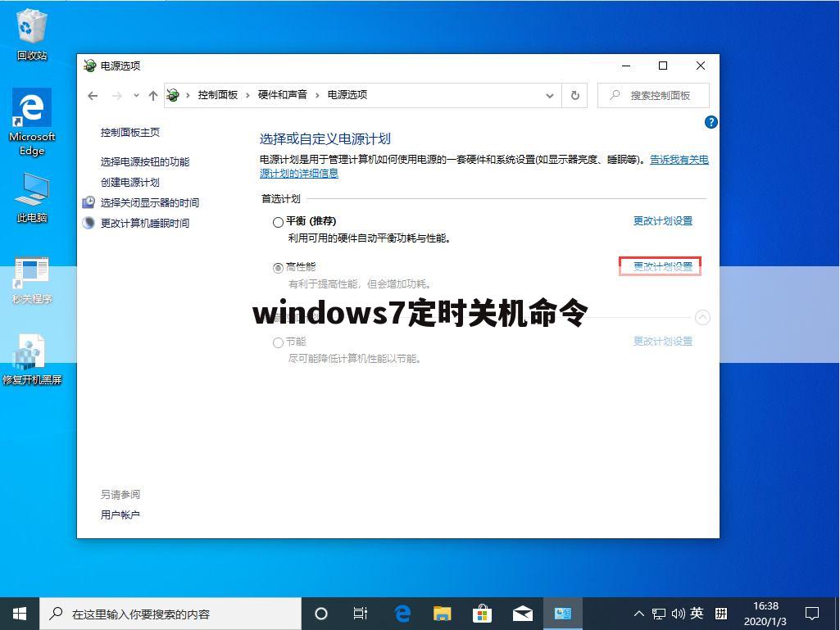Viewport: 840px width, 630px height.
Task: Open the Recycle Bin (回收站)
Action: 31,25
